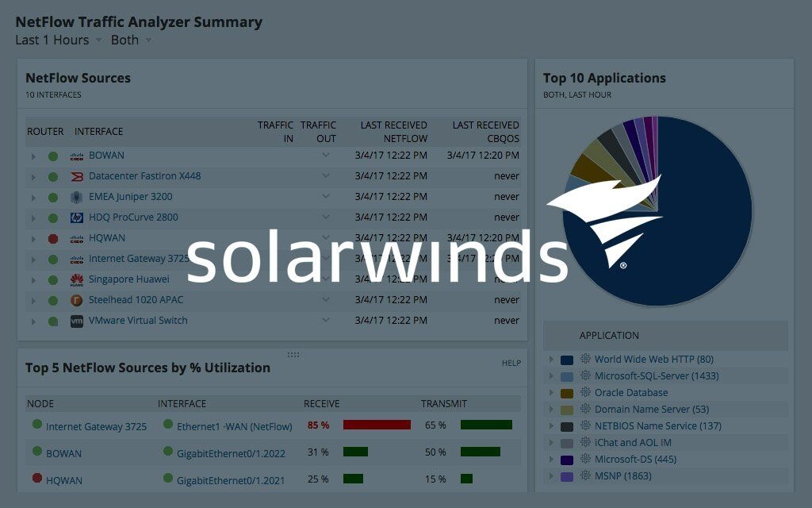This screenshot has width=812, height=508.
Task: Expand the traffic chevron for EMEA Juniper 3200
Action: (x=325, y=196)
